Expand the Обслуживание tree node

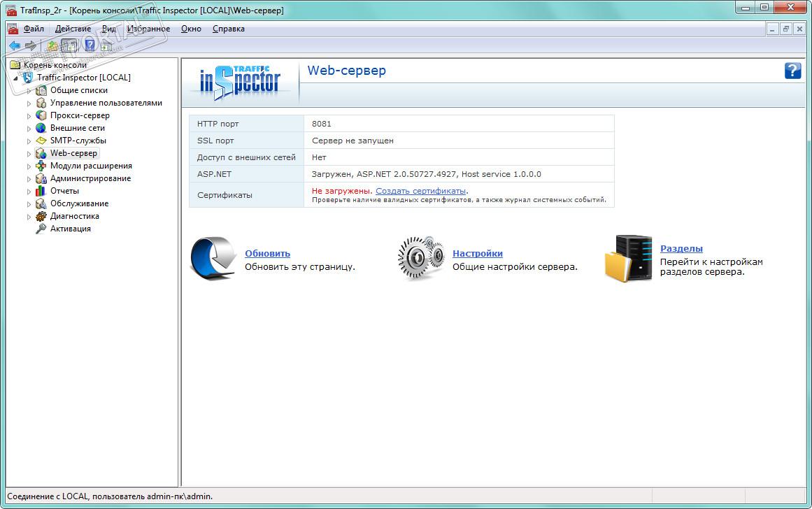pyautogui.click(x=29, y=204)
